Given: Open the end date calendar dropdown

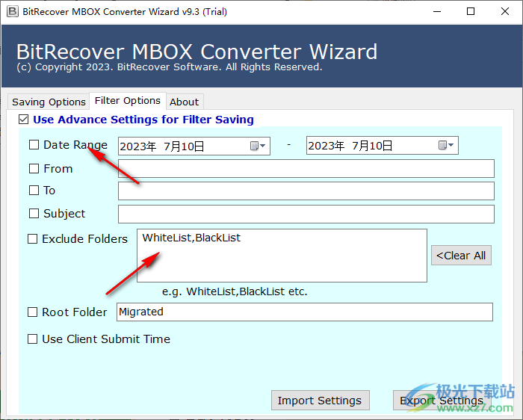Looking at the screenshot, I should (446, 145).
